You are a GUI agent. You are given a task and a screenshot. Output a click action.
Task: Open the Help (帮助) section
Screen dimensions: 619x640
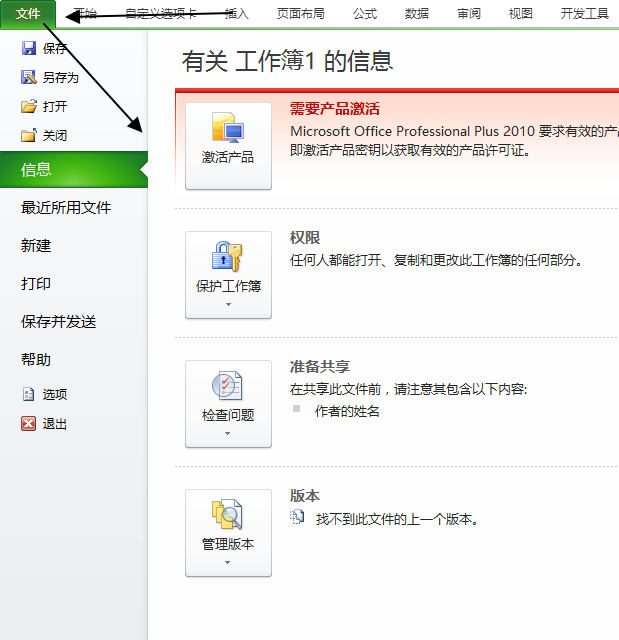pos(36,360)
